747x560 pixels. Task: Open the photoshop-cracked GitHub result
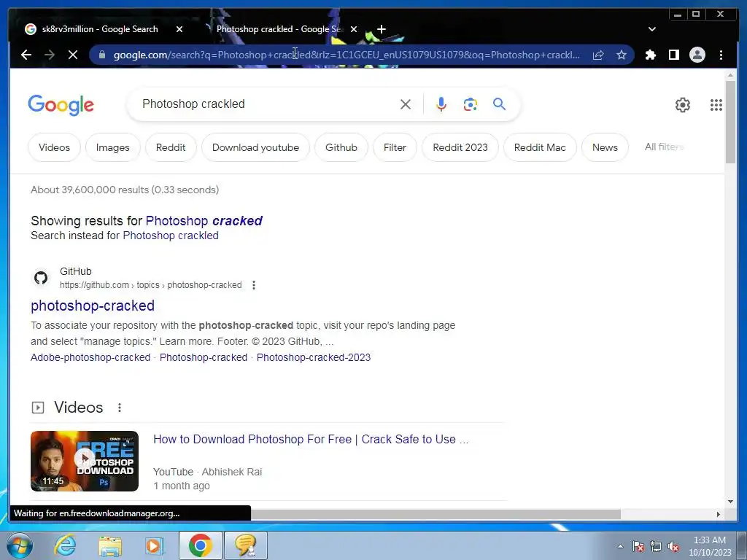[93, 306]
